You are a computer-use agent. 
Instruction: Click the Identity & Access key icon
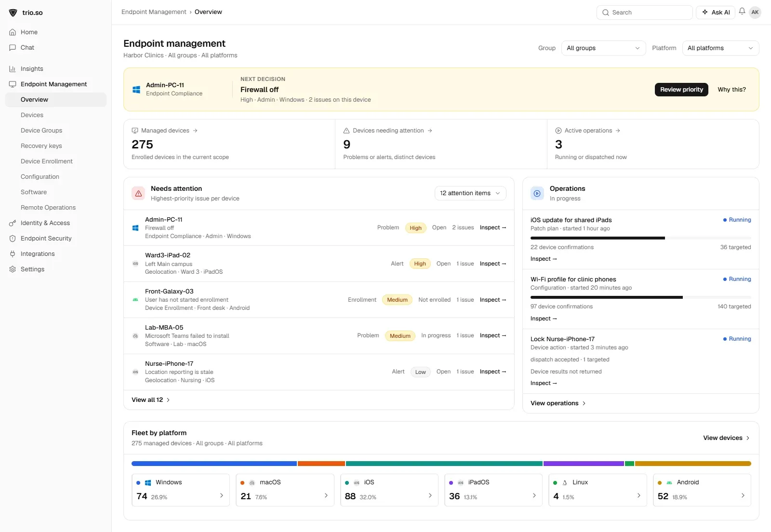(x=13, y=223)
